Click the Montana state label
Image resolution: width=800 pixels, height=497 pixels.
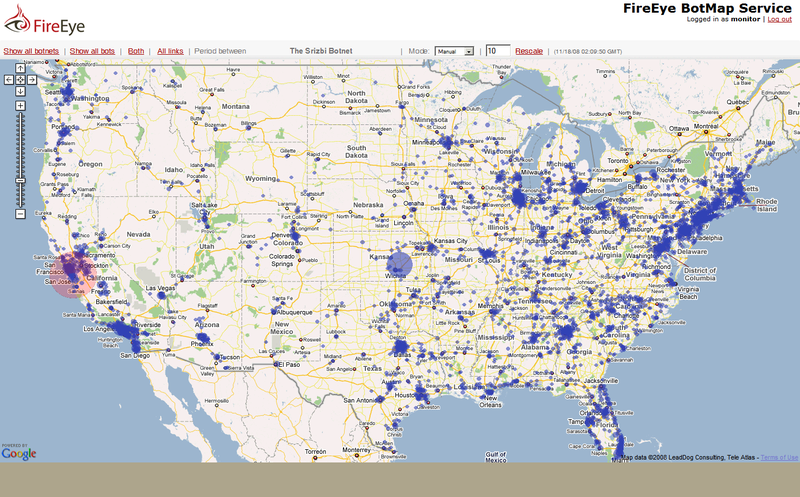pos(236,106)
